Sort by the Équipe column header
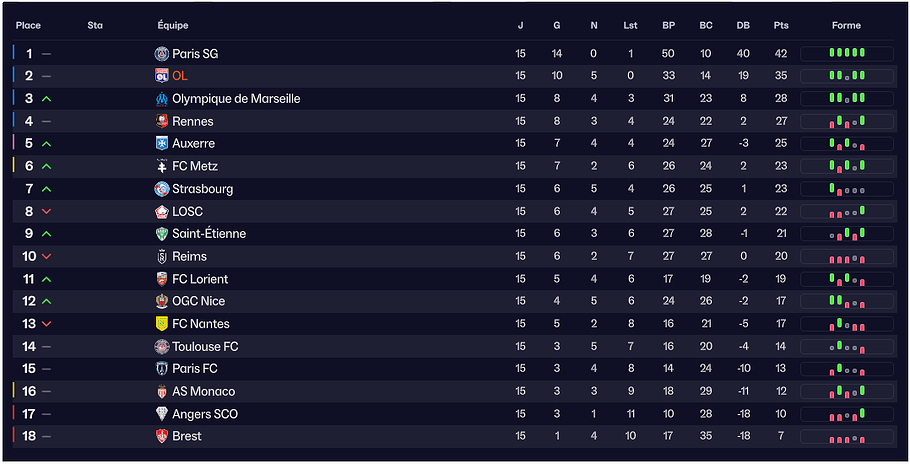Image resolution: width=910 pixels, height=464 pixels. pyautogui.click(x=173, y=25)
